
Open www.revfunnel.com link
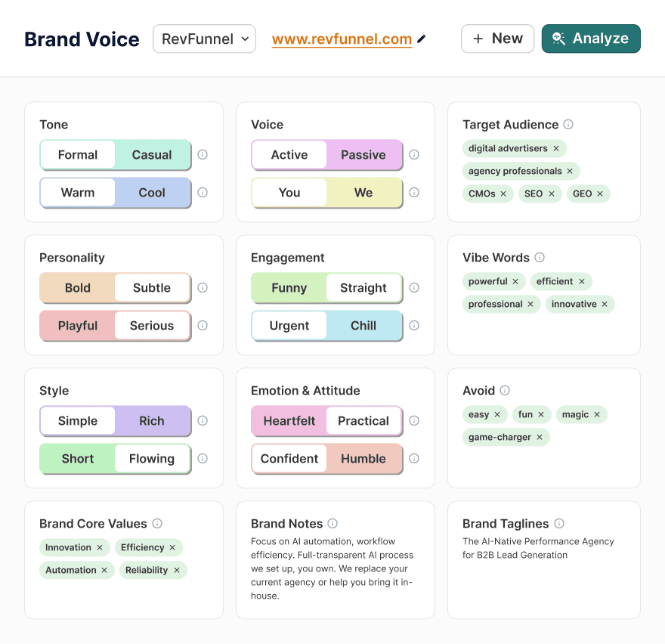pyautogui.click(x=342, y=39)
